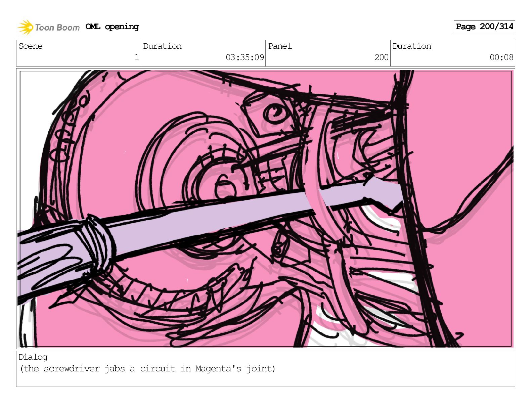Click the Toon Boom starburst logo icon

(x=26, y=27)
